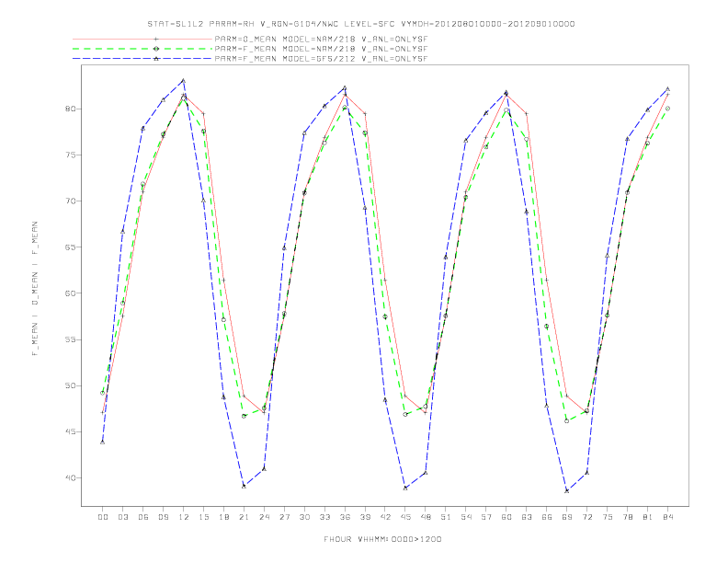Click x-axis tick label 84

pos(668,517)
